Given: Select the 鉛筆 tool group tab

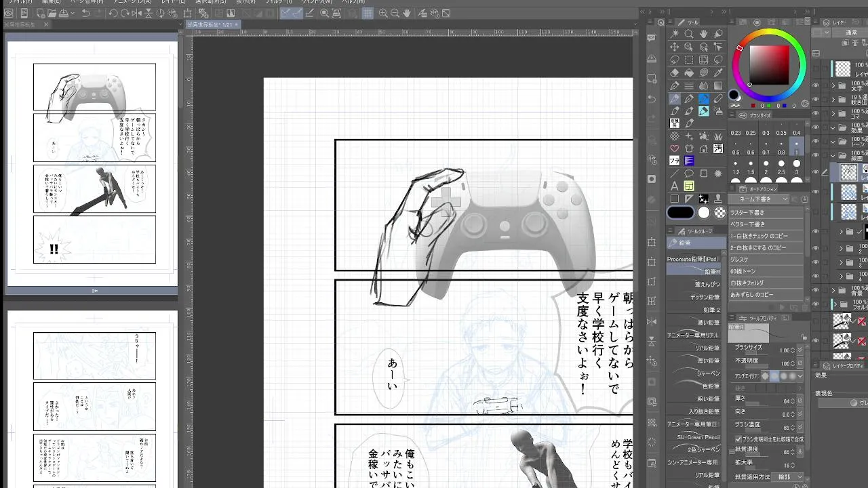Looking at the screenshot, I should pyautogui.click(x=696, y=243).
